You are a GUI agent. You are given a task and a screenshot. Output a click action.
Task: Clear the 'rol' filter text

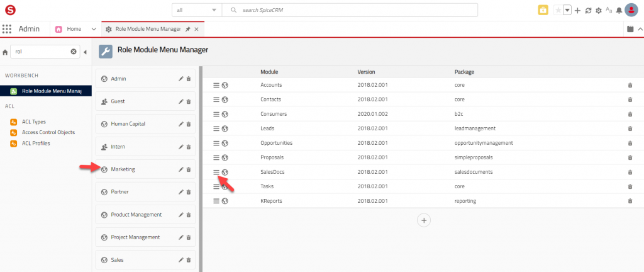(x=74, y=52)
